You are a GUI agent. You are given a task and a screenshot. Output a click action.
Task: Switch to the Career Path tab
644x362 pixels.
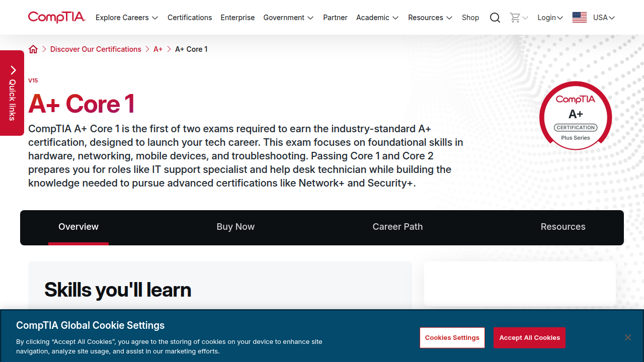[x=397, y=227]
